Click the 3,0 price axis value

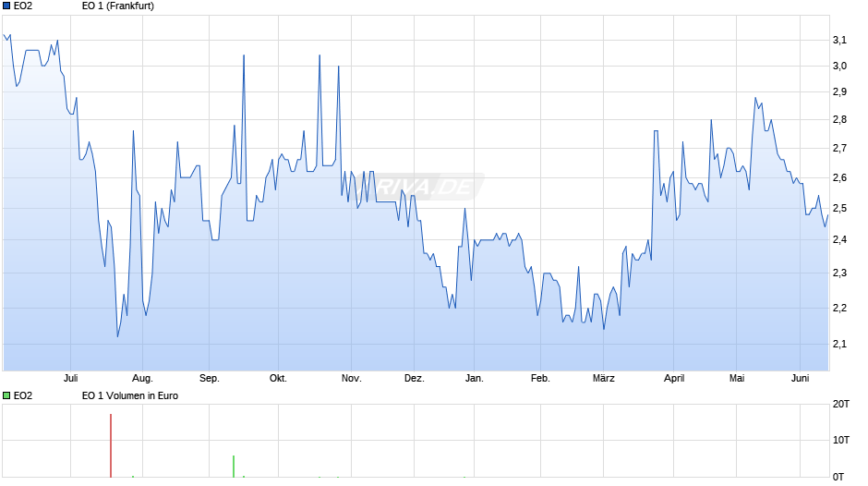point(839,66)
